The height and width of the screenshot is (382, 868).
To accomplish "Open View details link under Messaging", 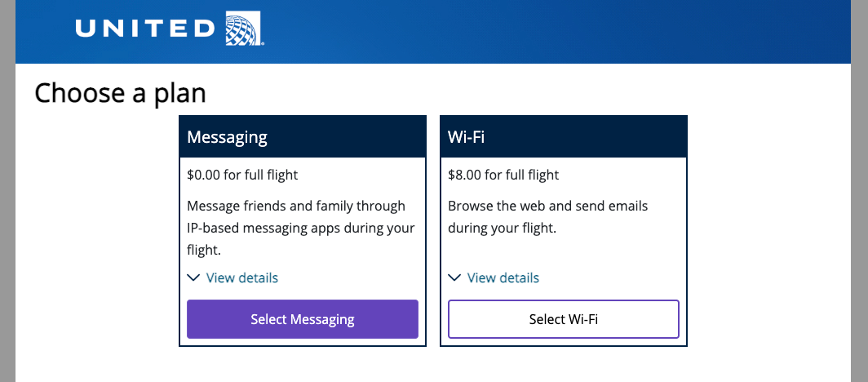I will coord(242,278).
